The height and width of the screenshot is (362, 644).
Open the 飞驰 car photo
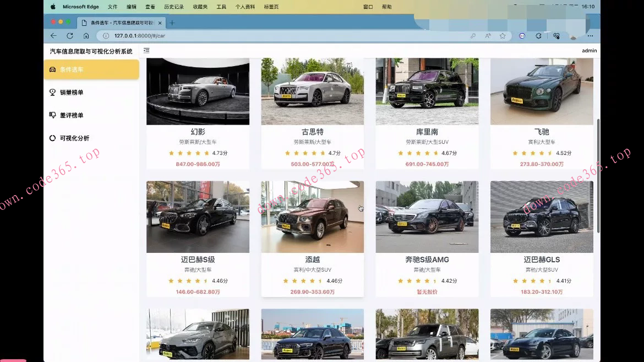[x=542, y=91]
